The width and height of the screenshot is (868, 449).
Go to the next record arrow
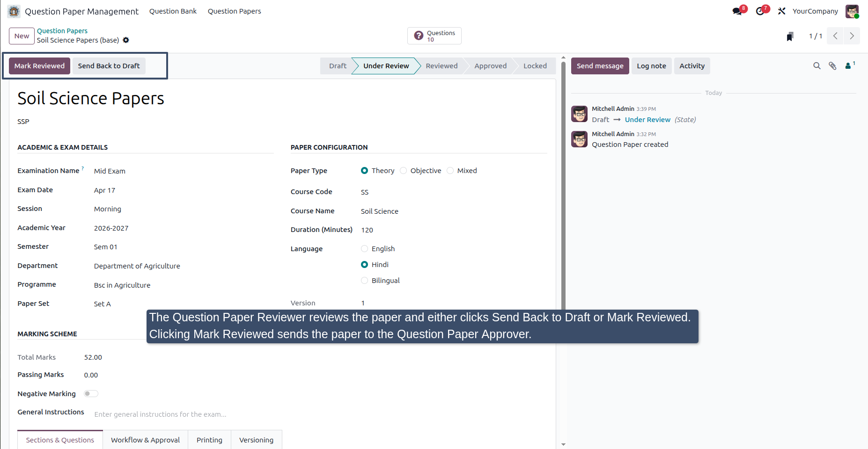[852, 36]
